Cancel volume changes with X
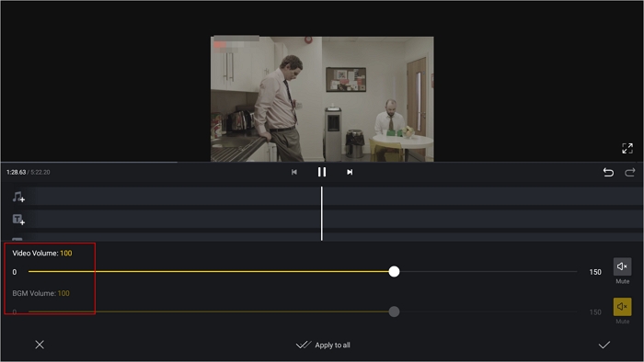The height and width of the screenshot is (362, 644). tap(40, 345)
